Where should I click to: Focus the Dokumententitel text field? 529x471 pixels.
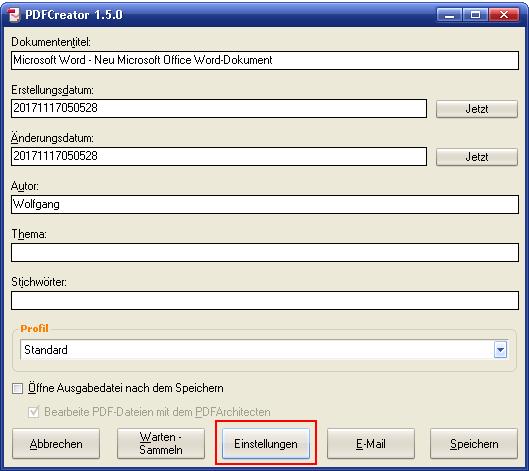pos(265,60)
